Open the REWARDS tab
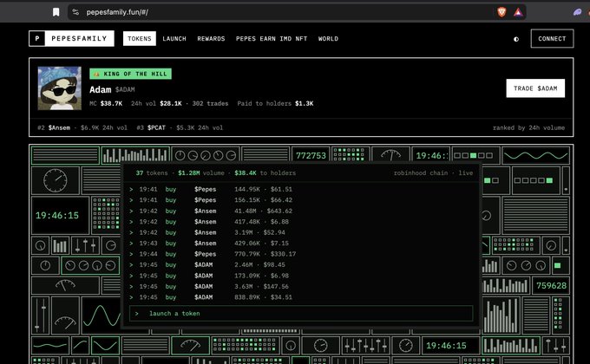The width and height of the screenshot is (590, 364). point(211,39)
